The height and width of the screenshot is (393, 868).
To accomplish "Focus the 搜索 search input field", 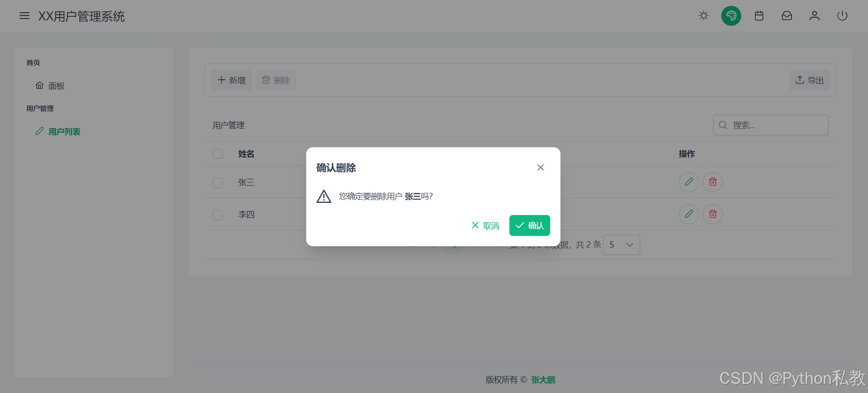I will pos(771,125).
